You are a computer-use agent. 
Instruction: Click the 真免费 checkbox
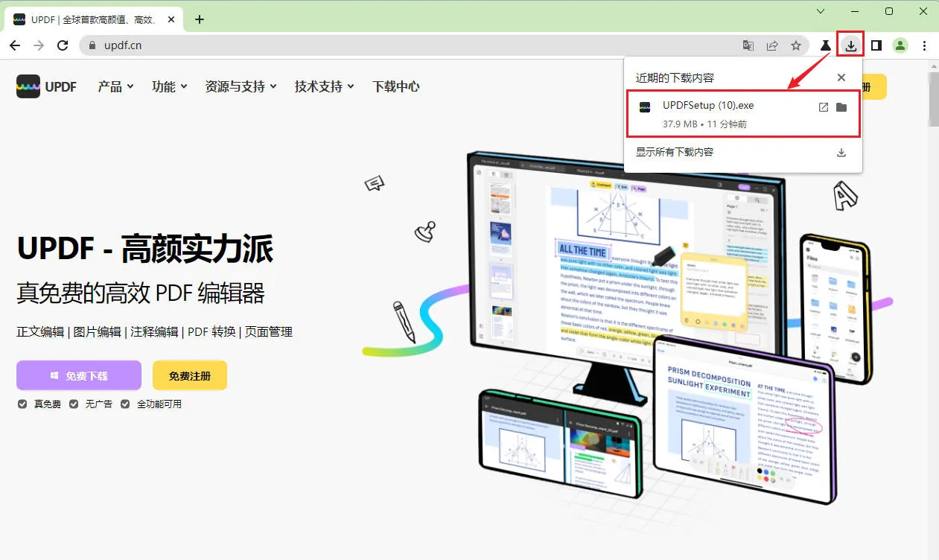point(23,404)
